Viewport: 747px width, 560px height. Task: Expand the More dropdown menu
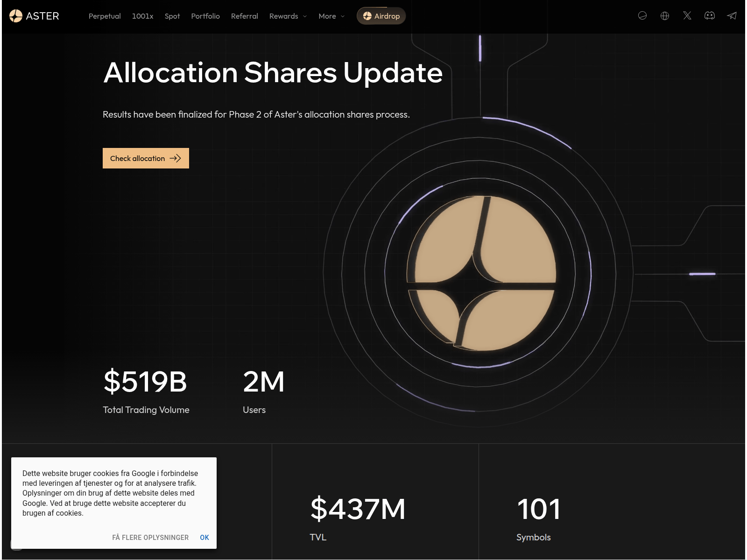point(331,16)
